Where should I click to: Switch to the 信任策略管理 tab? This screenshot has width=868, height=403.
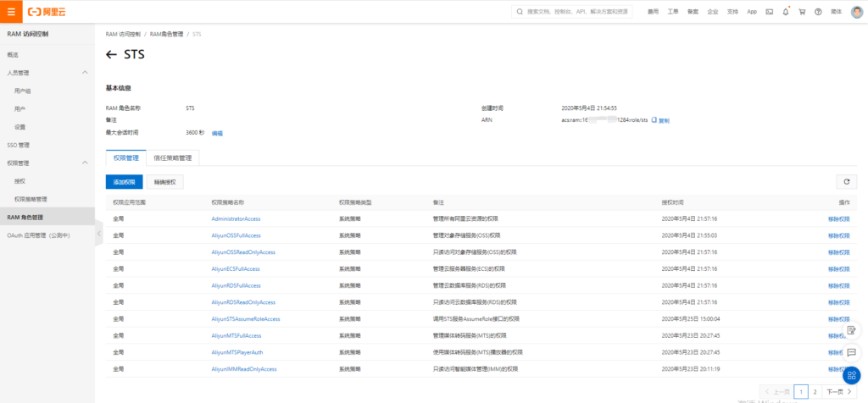(172, 158)
